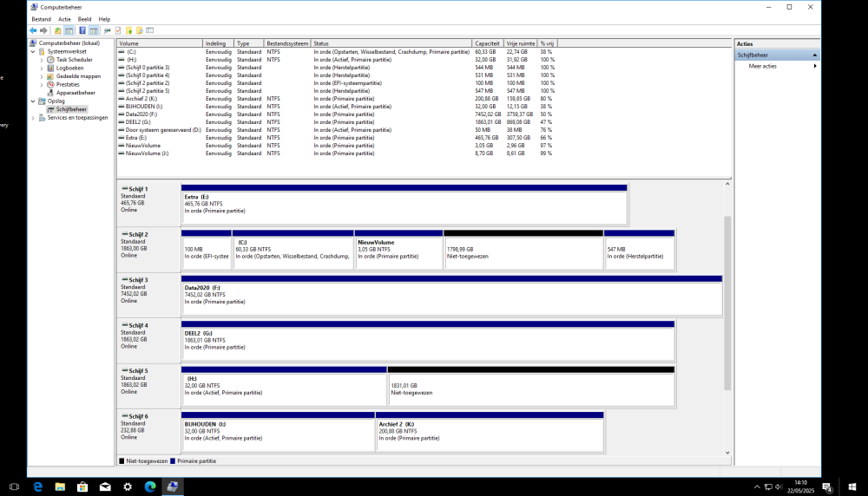This screenshot has height=496, width=868.
Task: Expand the Gedeelde mappen node
Action: tap(42, 76)
